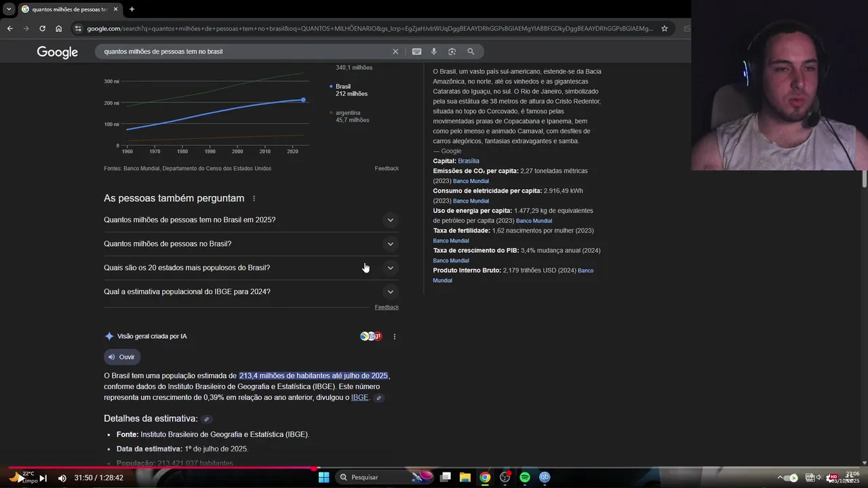
Task: Open the Windows Start menu
Action: tap(323, 477)
